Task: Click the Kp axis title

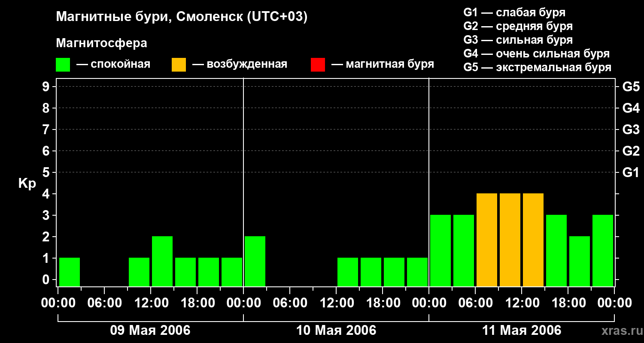Action: coord(27,184)
